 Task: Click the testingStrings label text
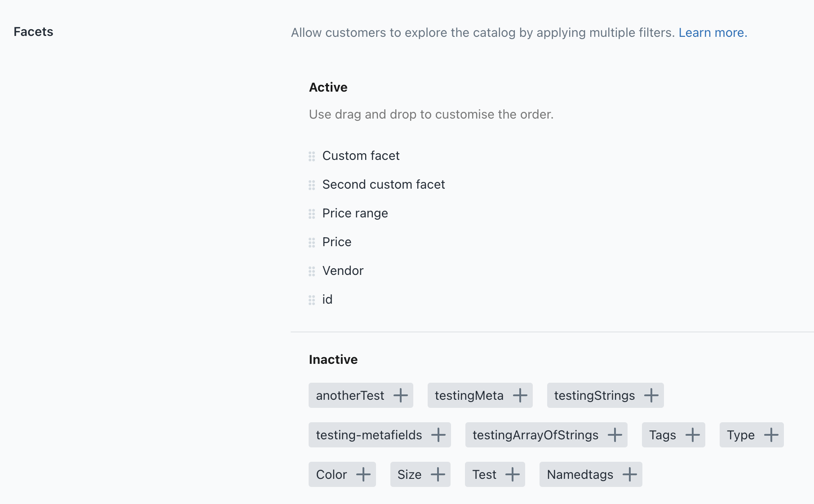[594, 396]
